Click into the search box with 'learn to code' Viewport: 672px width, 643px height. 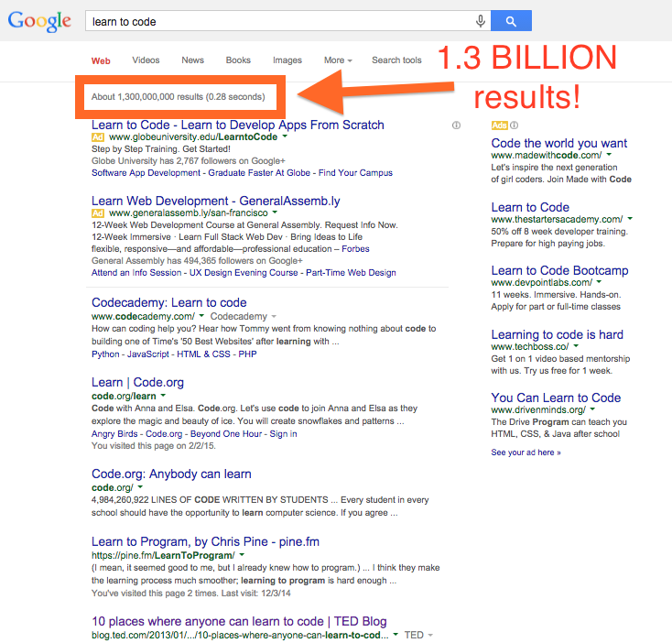[275, 21]
